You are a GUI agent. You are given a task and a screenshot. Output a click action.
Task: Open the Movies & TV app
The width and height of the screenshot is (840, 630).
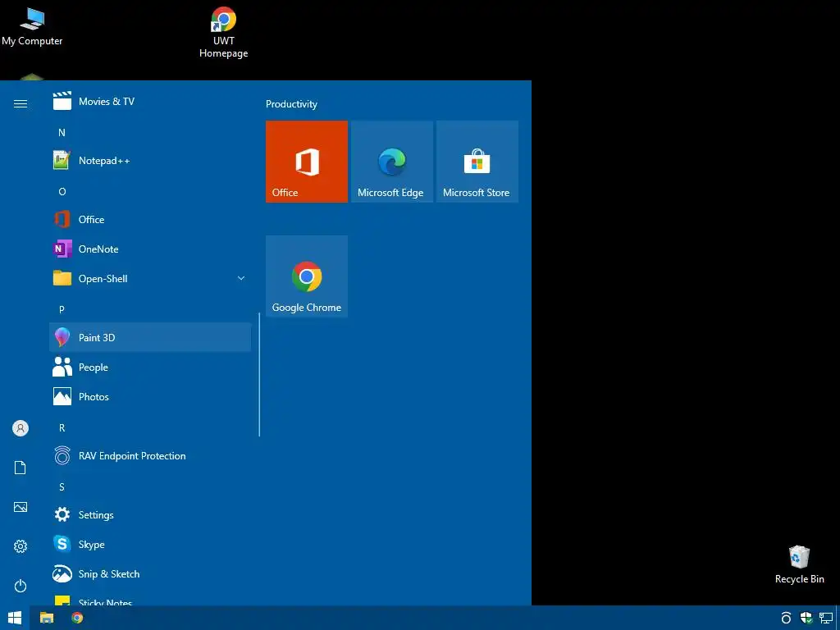150,101
